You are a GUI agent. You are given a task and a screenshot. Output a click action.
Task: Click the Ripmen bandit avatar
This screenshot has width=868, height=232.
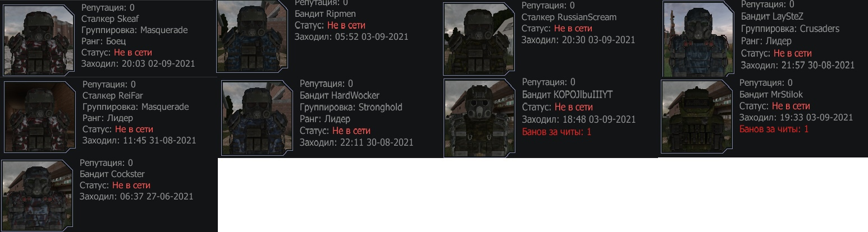(x=253, y=35)
